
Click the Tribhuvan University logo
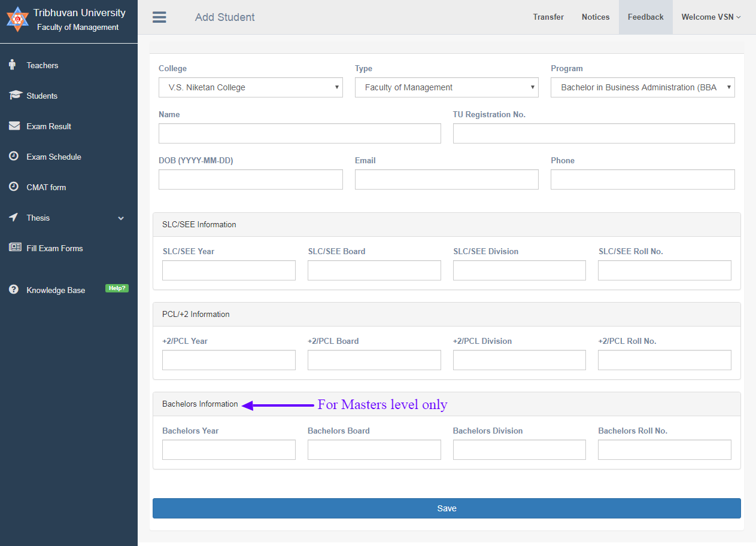click(17, 20)
